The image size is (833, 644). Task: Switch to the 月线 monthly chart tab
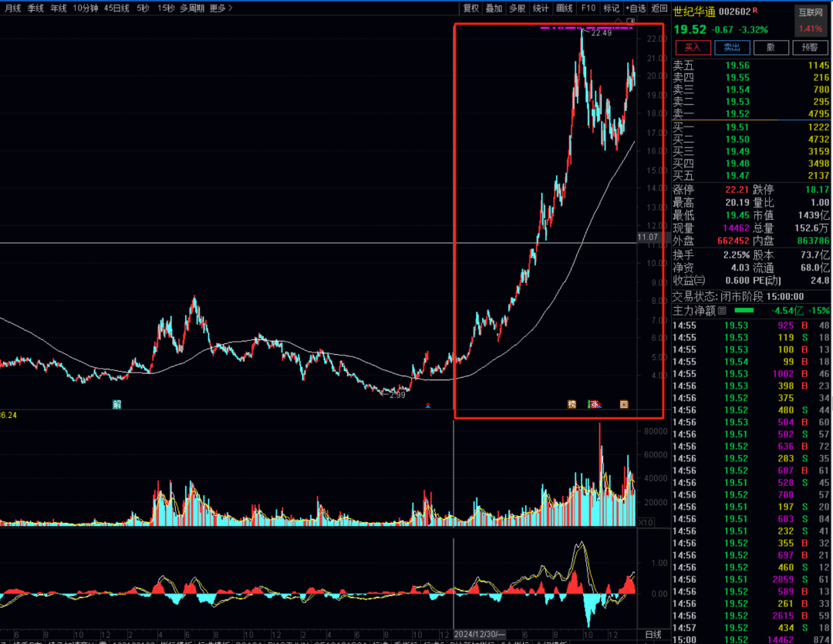[13, 8]
